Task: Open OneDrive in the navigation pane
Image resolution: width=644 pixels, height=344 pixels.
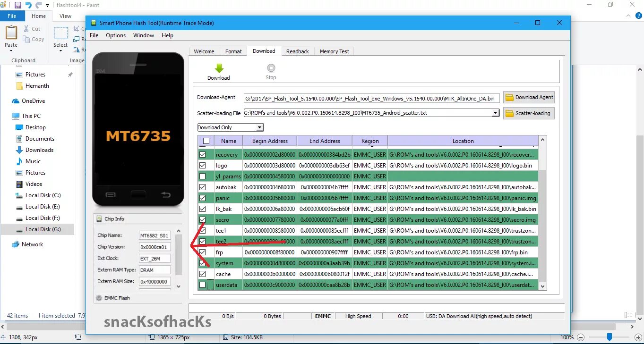Action: [x=29, y=101]
